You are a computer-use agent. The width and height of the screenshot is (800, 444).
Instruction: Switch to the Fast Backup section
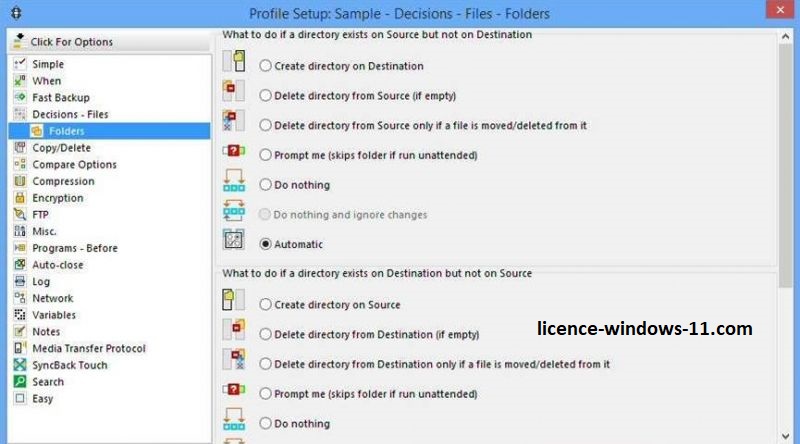(x=60, y=98)
